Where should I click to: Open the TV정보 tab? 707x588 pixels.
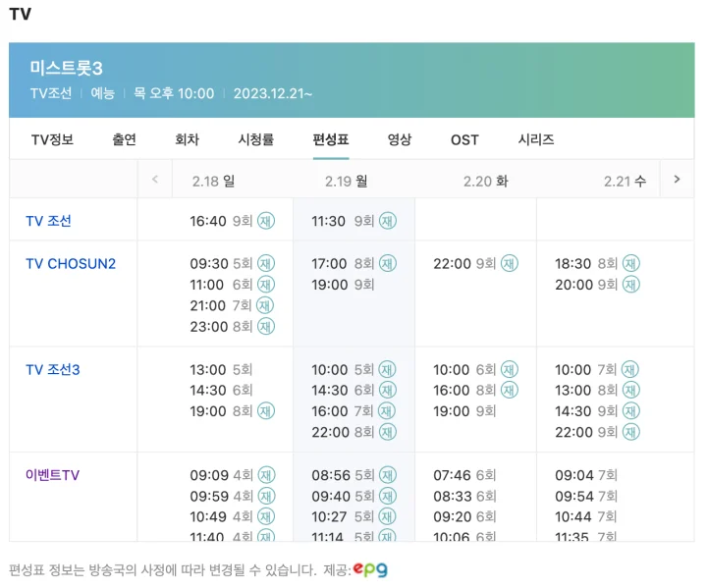click(x=52, y=139)
